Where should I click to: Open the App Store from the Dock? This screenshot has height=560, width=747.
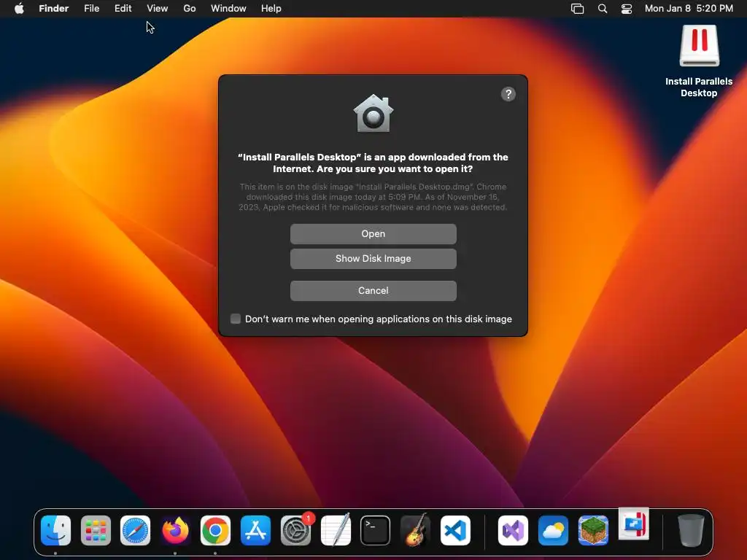(x=255, y=531)
